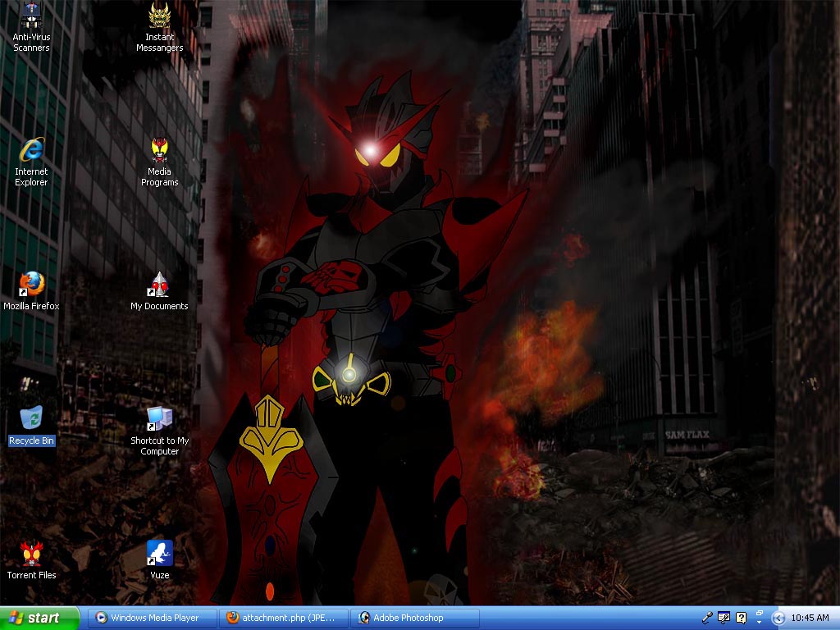Click the 10:45 AM taskbar clock

[810, 618]
